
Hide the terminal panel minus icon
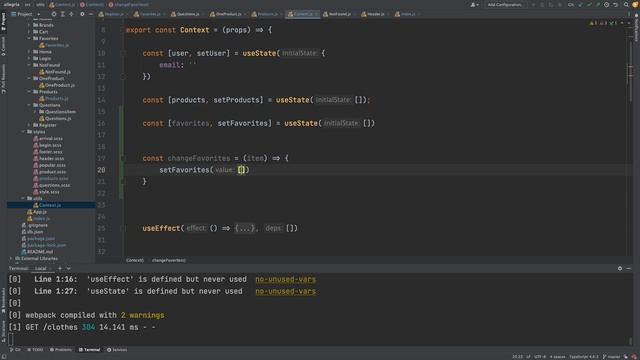pyautogui.click(x=629, y=269)
